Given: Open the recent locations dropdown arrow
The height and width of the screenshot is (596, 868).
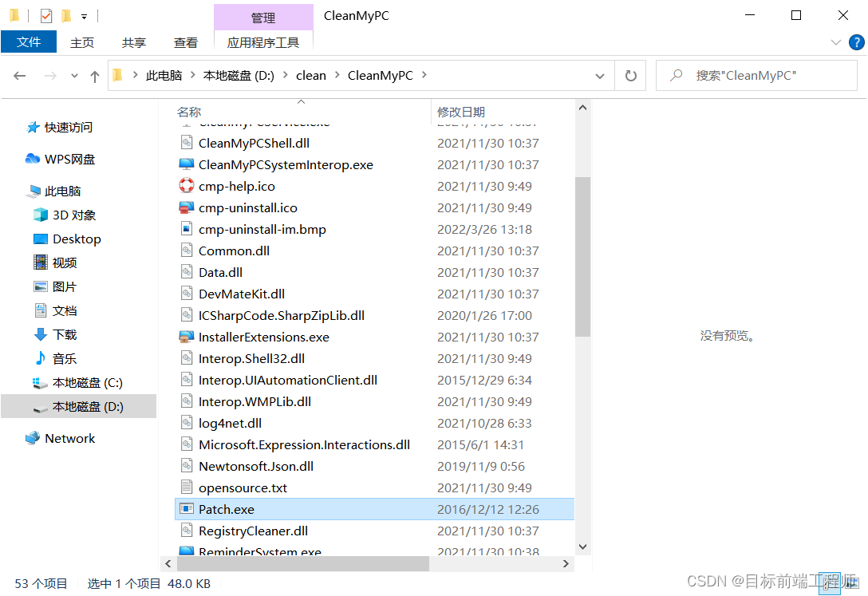Looking at the screenshot, I should pyautogui.click(x=74, y=76).
